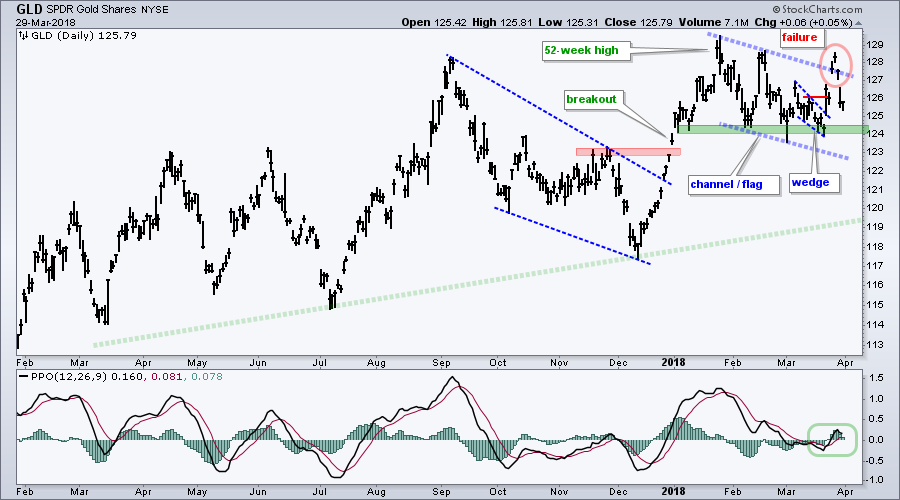Click the black line marker before the PPO legend
This screenshot has width=900, height=500.
[x=23, y=377]
